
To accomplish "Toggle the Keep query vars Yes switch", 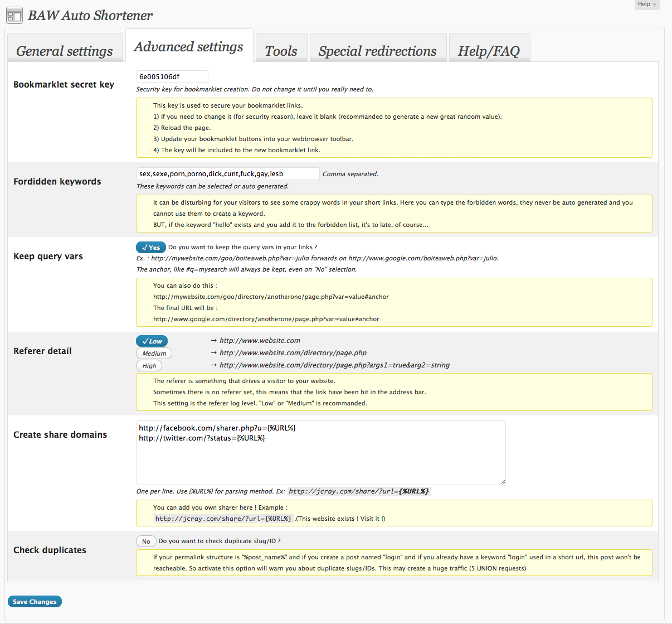I will [x=150, y=247].
